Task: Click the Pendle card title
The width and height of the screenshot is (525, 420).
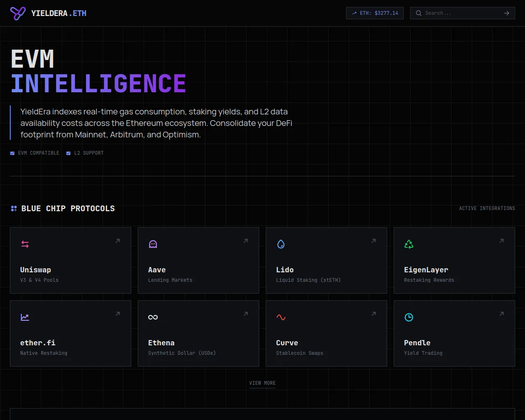Action: (417, 343)
